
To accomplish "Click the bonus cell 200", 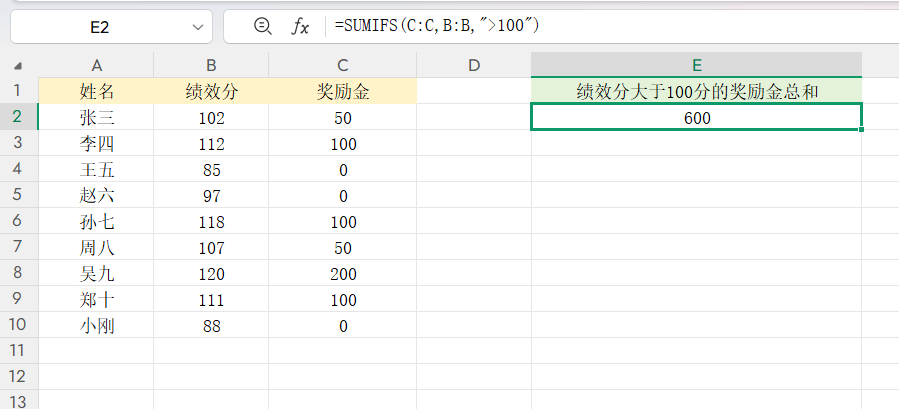I will (343, 273).
